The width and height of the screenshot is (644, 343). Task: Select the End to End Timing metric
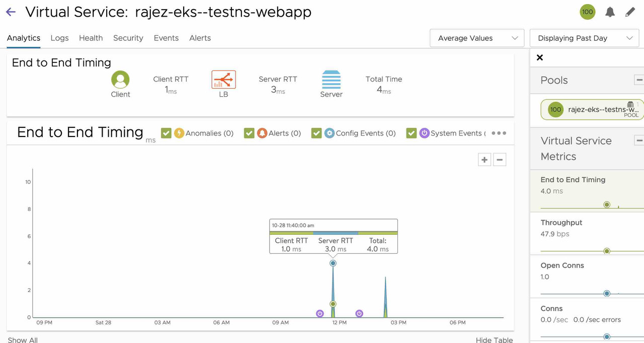(587, 190)
